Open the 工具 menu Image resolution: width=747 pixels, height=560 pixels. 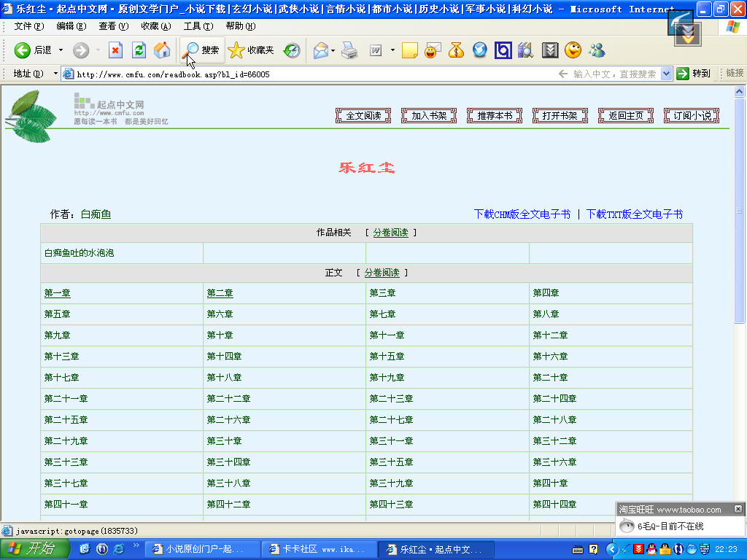click(x=198, y=26)
